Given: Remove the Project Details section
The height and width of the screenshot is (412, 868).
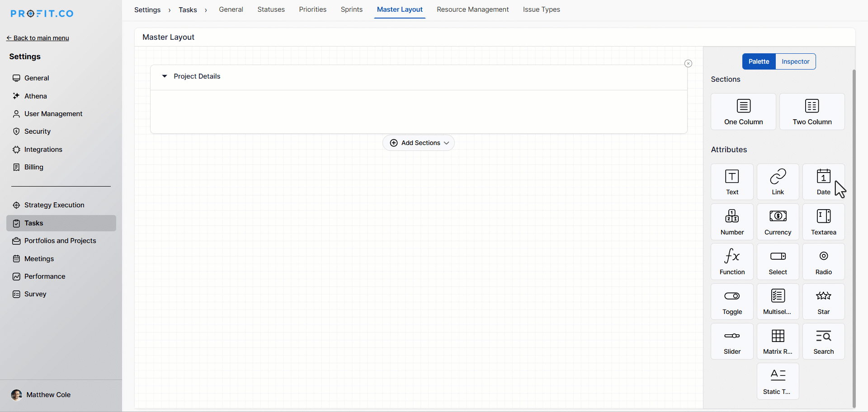Looking at the screenshot, I should tap(688, 64).
